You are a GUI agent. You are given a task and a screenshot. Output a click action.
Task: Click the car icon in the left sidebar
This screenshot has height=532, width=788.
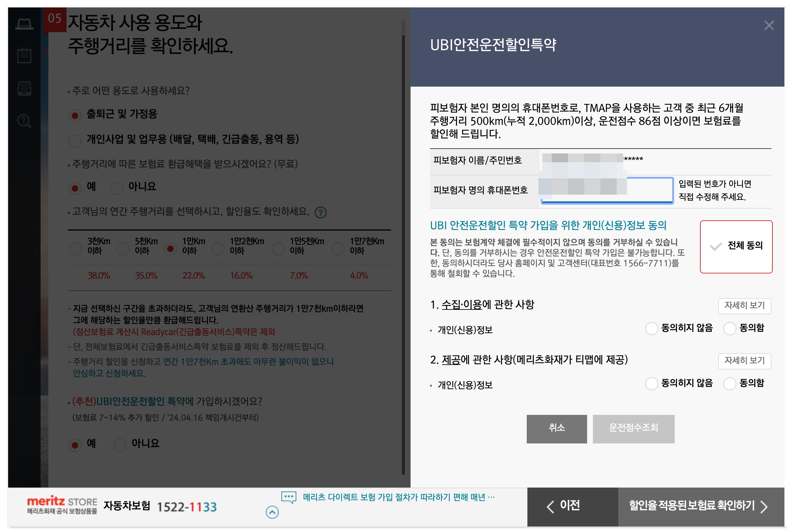(24, 24)
